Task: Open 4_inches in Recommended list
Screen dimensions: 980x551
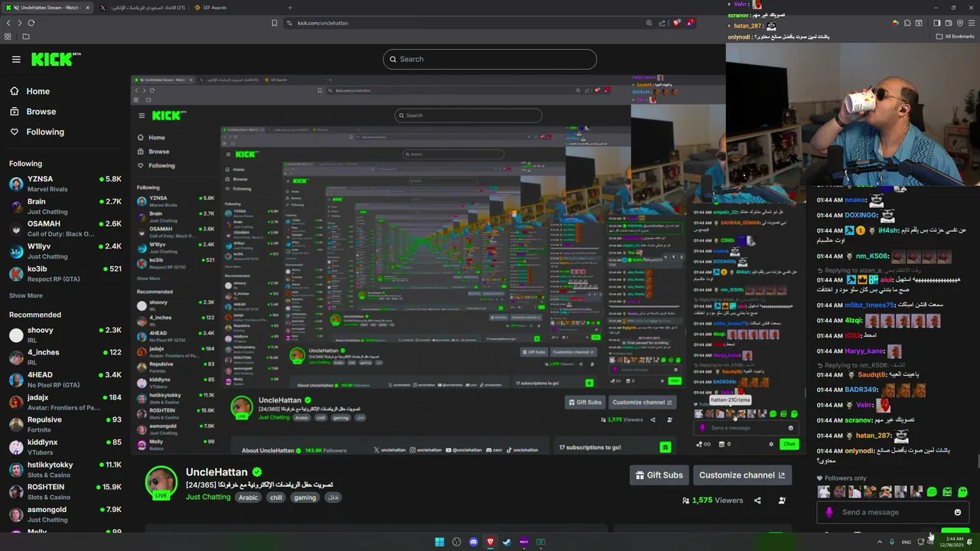Action: [65, 357]
